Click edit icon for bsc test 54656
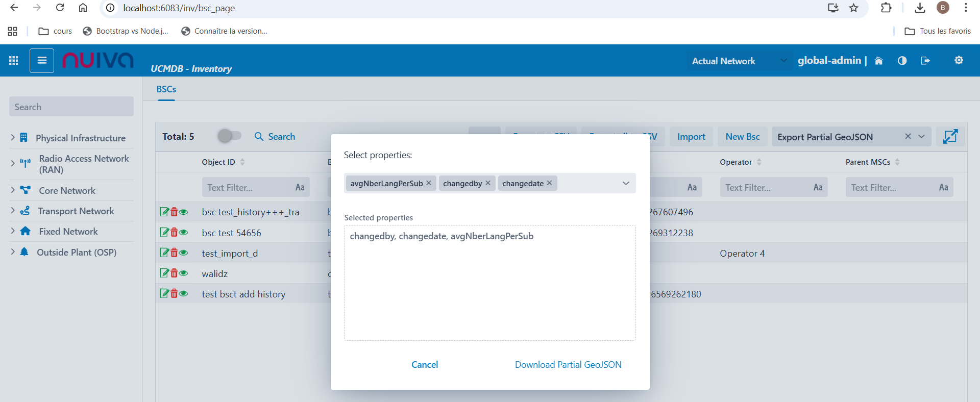The image size is (980, 402). pos(164,233)
